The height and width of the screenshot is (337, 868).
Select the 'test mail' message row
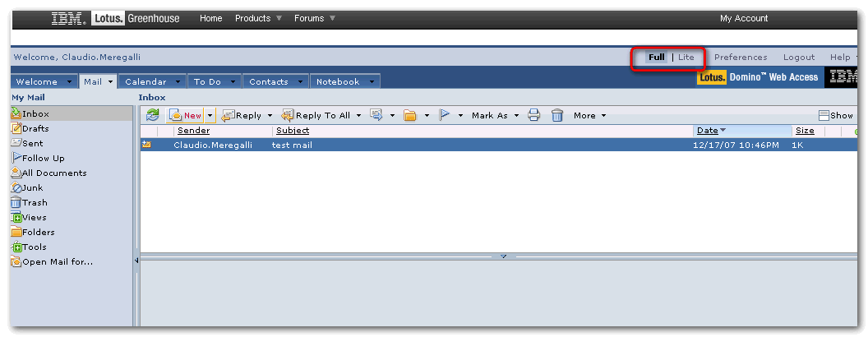pos(498,145)
